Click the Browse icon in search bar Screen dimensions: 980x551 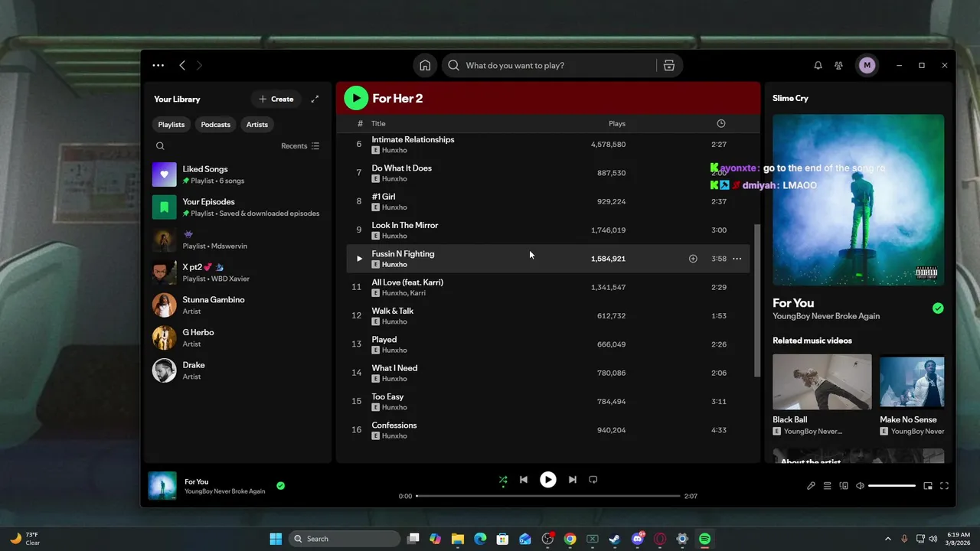(669, 66)
